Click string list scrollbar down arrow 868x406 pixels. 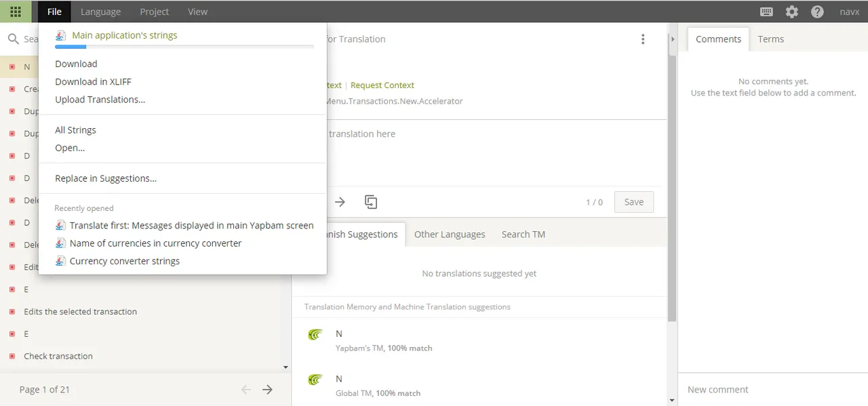click(285, 367)
